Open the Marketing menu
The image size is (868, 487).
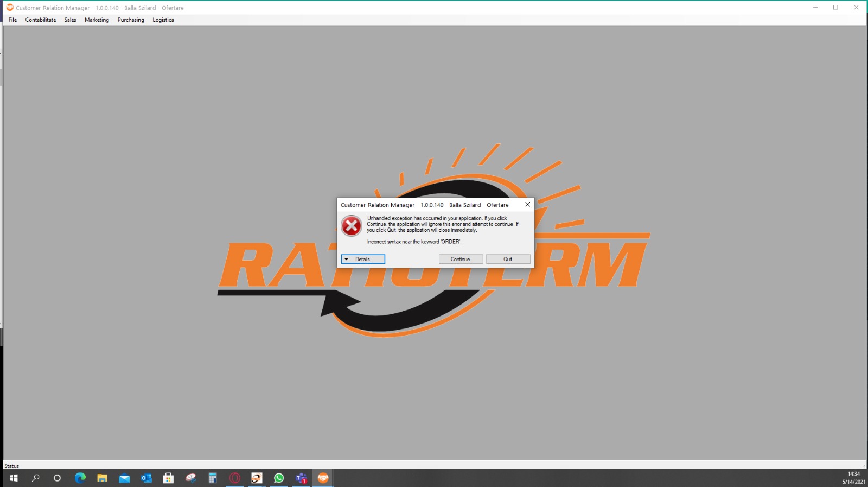[x=97, y=20]
